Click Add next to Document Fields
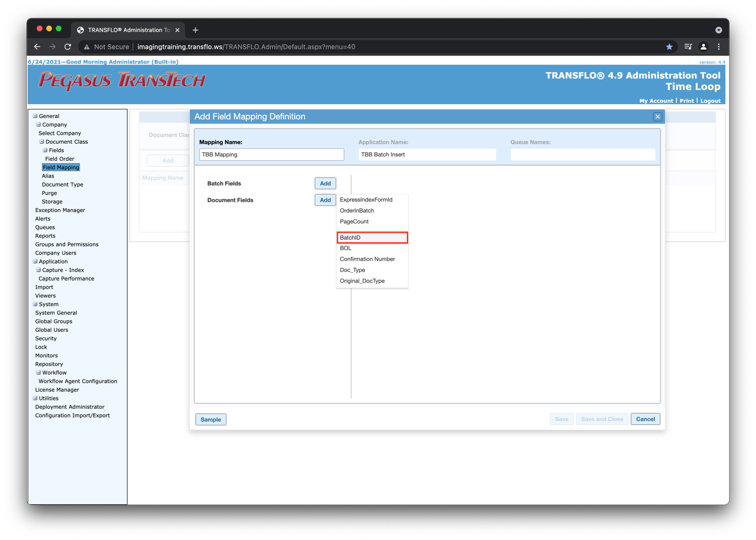The width and height of the screenshot is (756, 540). [325, 200]
